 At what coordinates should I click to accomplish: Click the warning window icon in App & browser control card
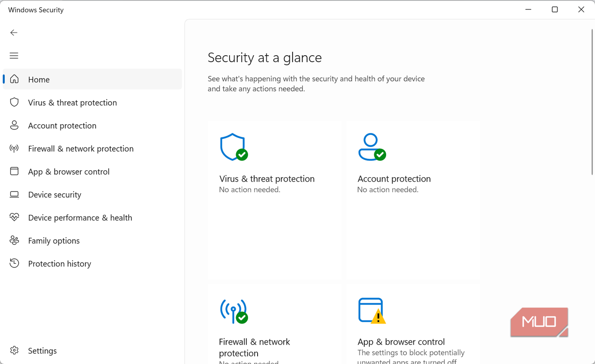(371, 311)
